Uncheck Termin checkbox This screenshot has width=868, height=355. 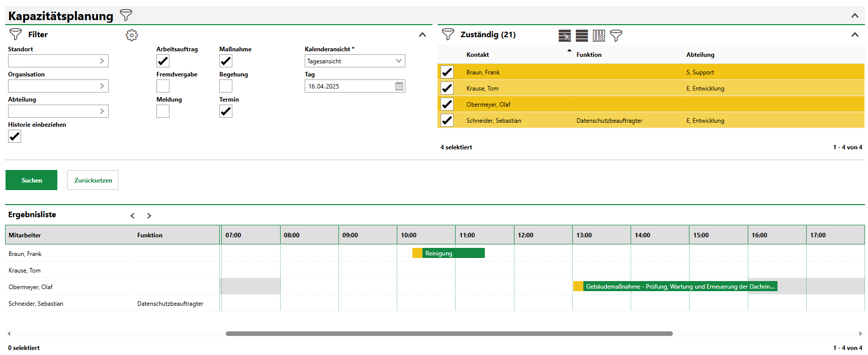click(x=226, y=111)
